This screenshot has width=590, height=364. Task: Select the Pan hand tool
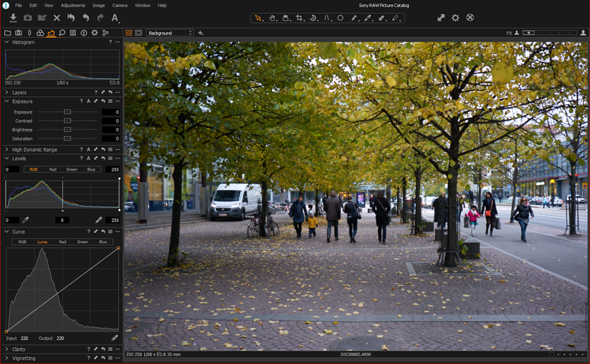[x=272, y=17]
